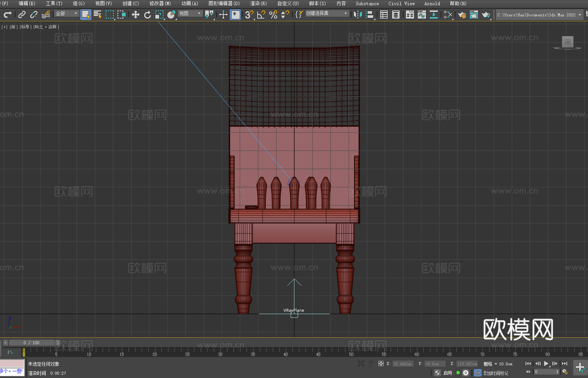Toggle the selection lock padlock
588x378 pixels.
[371, 364]
